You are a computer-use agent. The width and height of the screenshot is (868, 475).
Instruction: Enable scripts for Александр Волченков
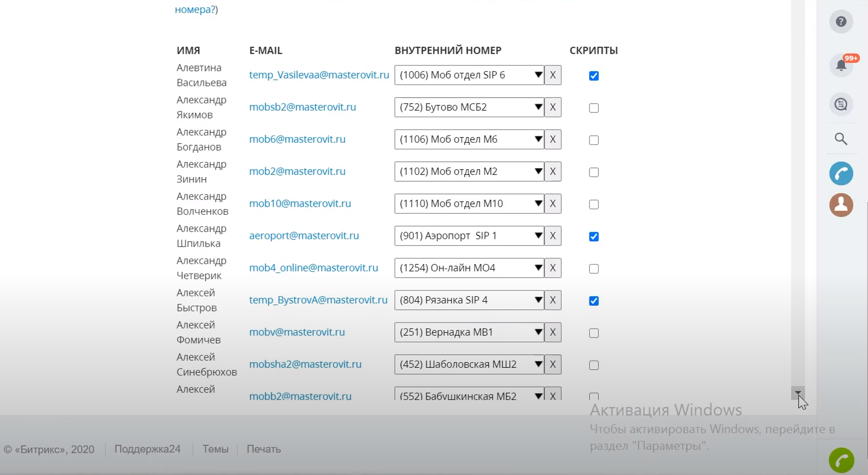pyautogui.click(x=594, y=204)
